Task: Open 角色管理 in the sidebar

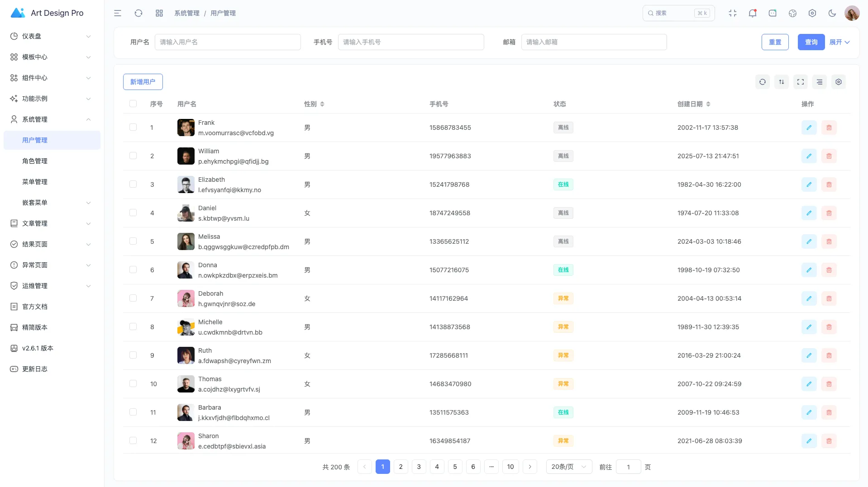Action: point(35,161)
